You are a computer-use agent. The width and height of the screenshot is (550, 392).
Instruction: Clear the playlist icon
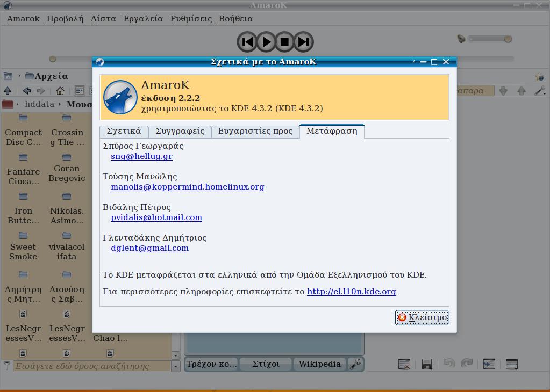pos(404,364)
